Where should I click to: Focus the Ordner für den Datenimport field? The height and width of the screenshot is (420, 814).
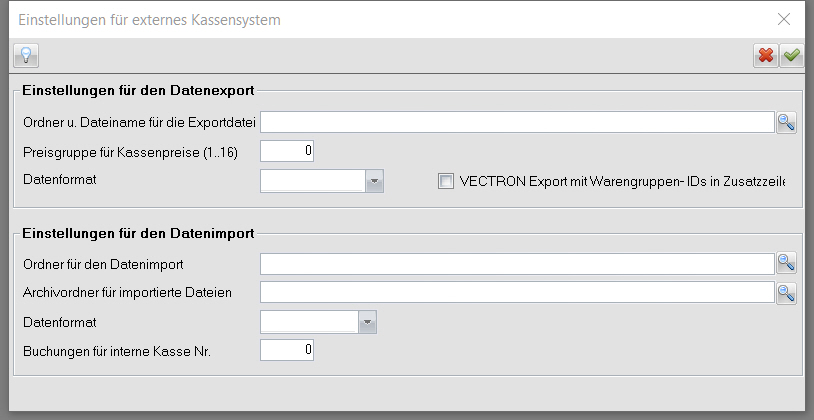[x=518, y=264]
